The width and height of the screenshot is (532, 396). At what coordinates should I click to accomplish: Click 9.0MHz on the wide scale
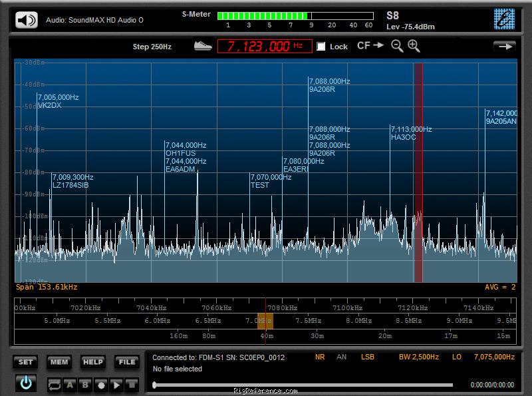tap(459, 321)
